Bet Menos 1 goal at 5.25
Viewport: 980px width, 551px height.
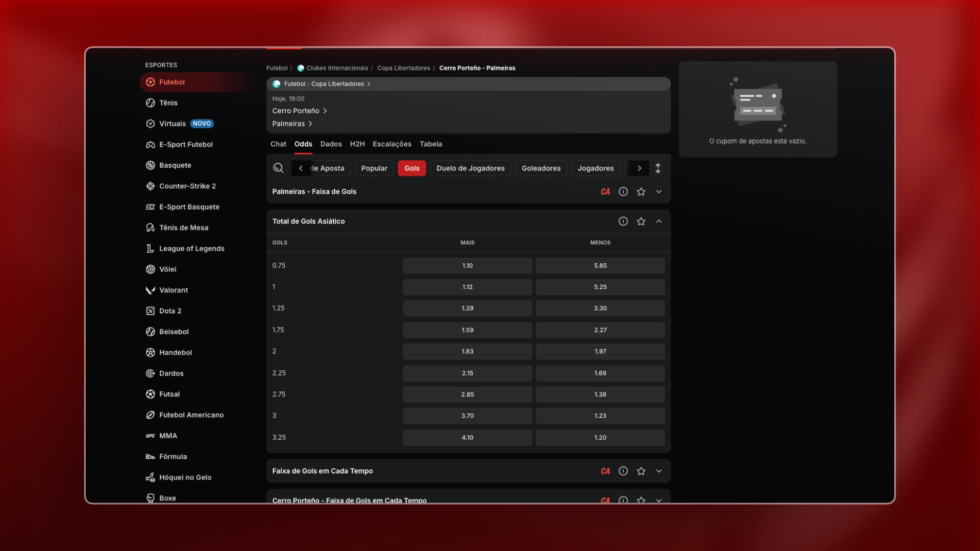coord(600,287)
